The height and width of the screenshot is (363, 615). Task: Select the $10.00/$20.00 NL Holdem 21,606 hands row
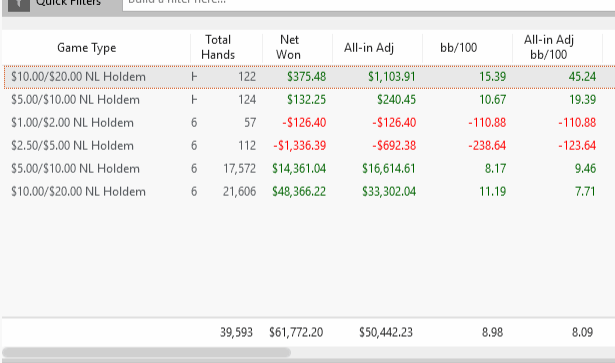(x=309, y=192)
